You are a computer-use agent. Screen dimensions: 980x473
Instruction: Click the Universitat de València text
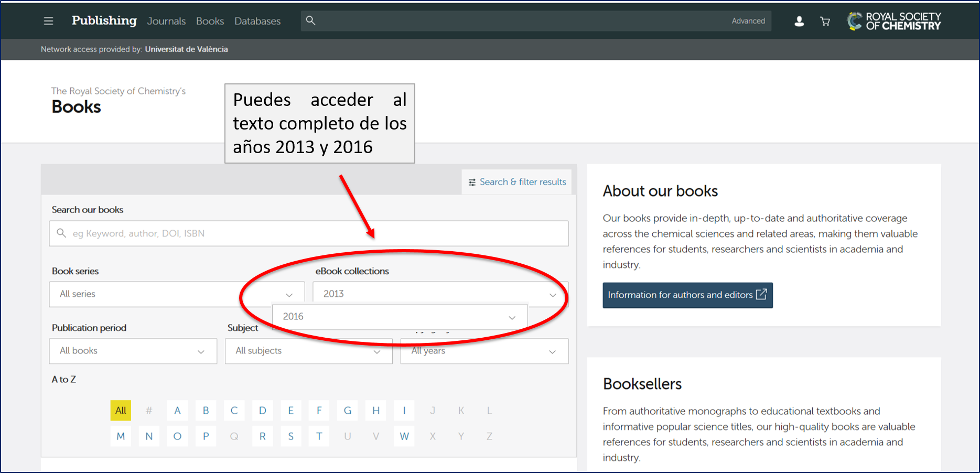click(x=186, y=49)
